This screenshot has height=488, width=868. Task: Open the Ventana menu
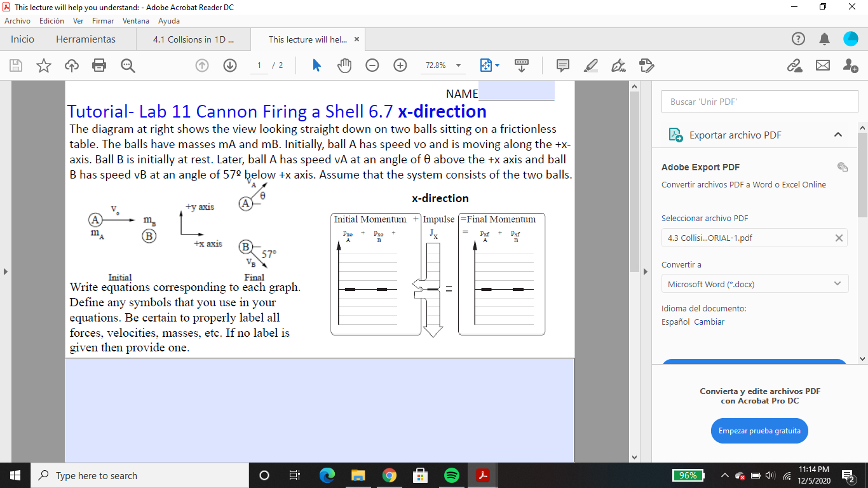(135, 20)
